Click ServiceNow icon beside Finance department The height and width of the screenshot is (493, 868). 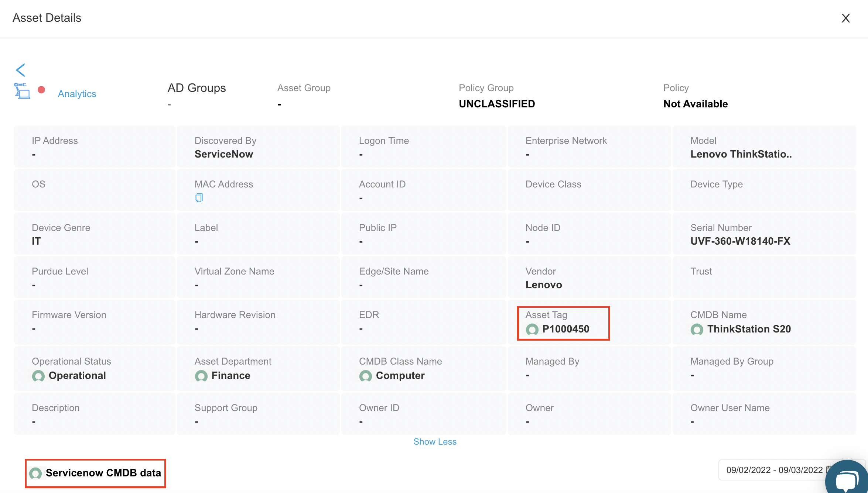(x=201, y=376)
